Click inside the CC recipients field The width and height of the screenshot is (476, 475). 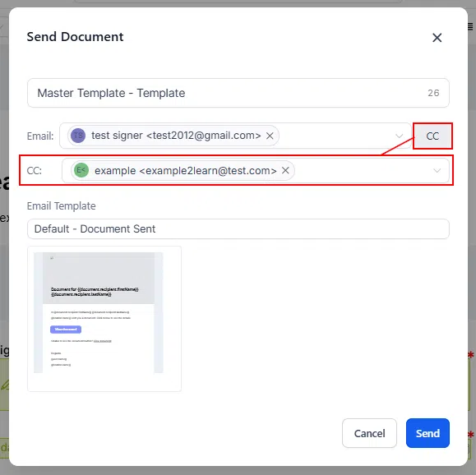coord(256,170)
